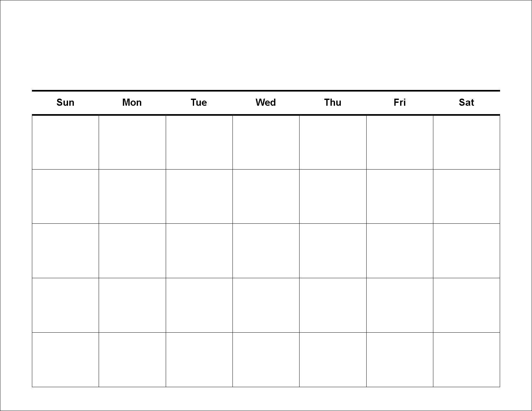Select the fourth-row cell under Wed
The image size is (532, 411).
266,305
